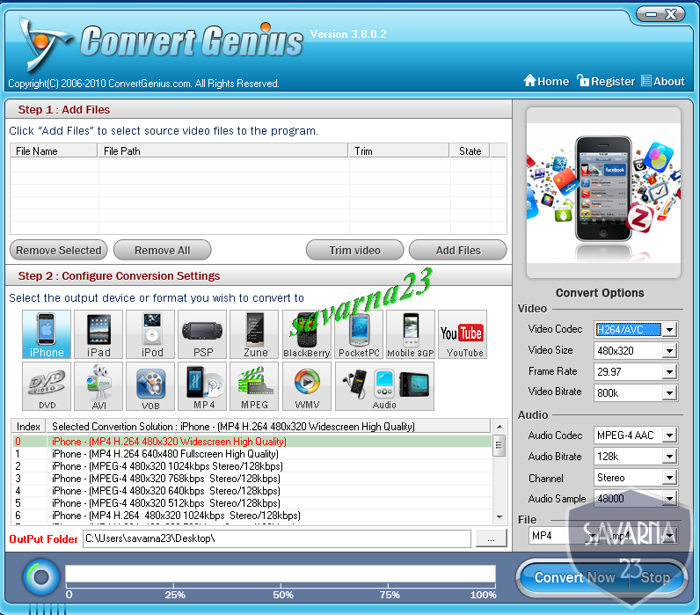Open the Audio Sample dropdown

click(x=669, y=499)
